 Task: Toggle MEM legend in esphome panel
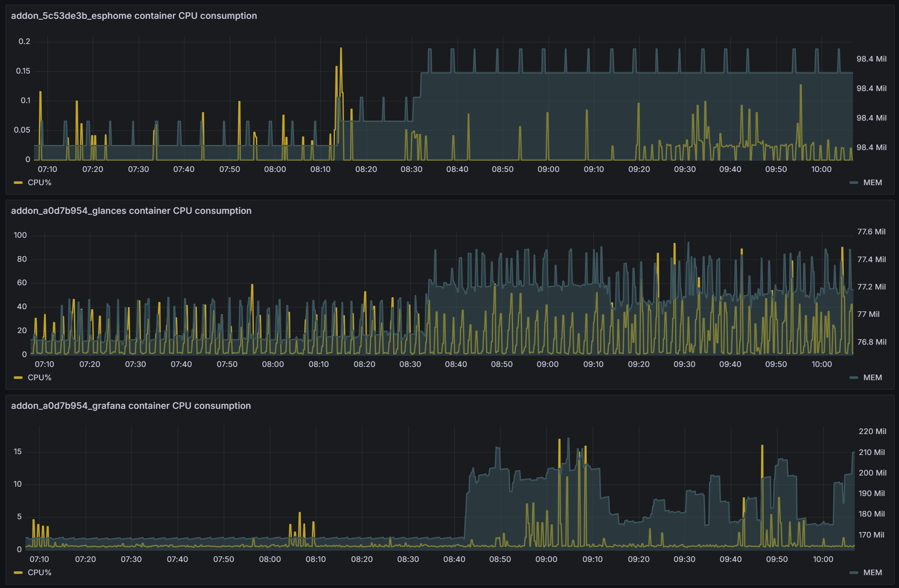coord(872,183)
